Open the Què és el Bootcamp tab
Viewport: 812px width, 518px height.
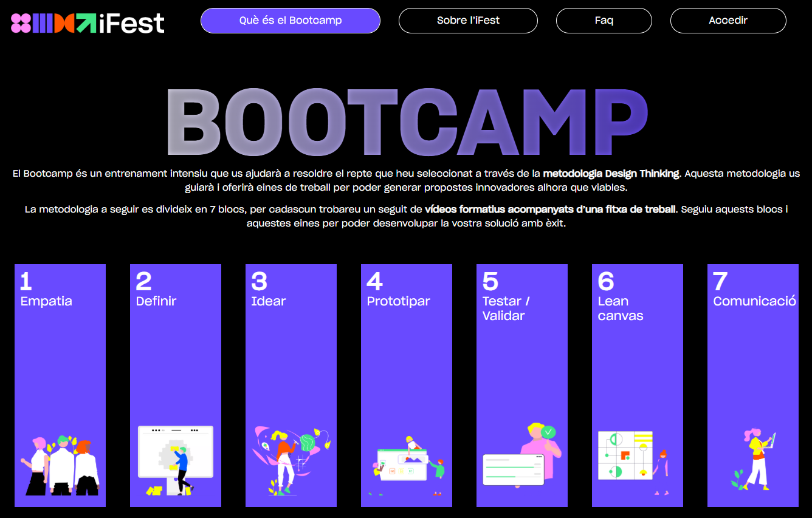tap(290, 21)
